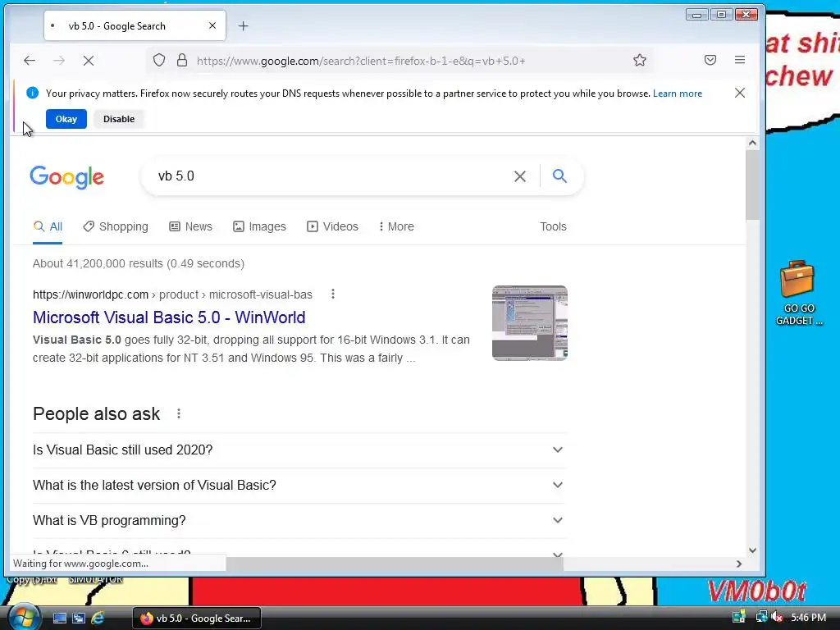
Task: Save to Pocket icon in toolbar
Action: [x=710, y=60]
